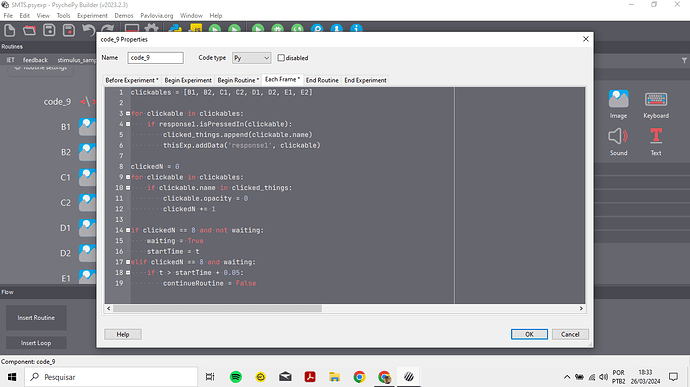This screenshot has width=690, height=387.
Task: Switch to the Begin Routine tab
Action: [238, 80]
